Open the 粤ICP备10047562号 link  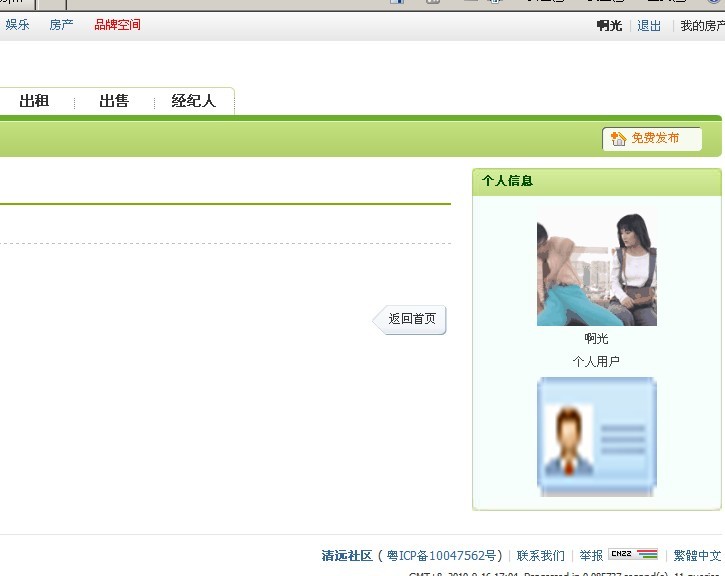coord(441,555)
